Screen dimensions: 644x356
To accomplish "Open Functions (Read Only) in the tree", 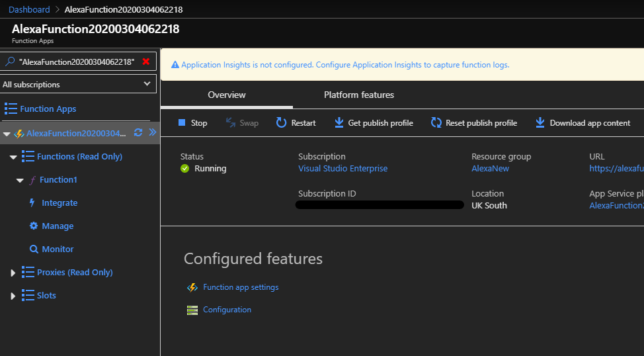I will (x=80, y=157).
